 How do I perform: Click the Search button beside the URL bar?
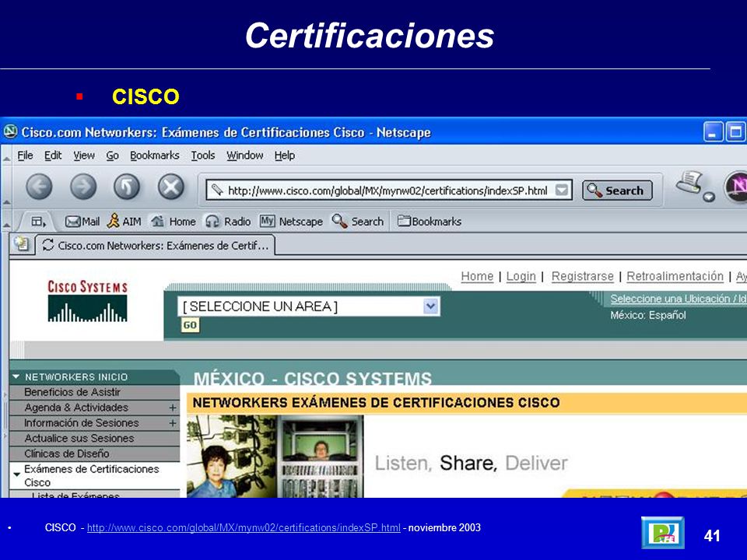pyautogui.click(x=617, y=191)
